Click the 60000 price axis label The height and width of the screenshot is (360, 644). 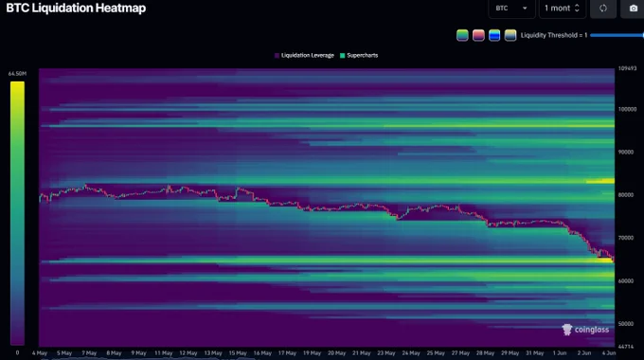pos(626,281)
